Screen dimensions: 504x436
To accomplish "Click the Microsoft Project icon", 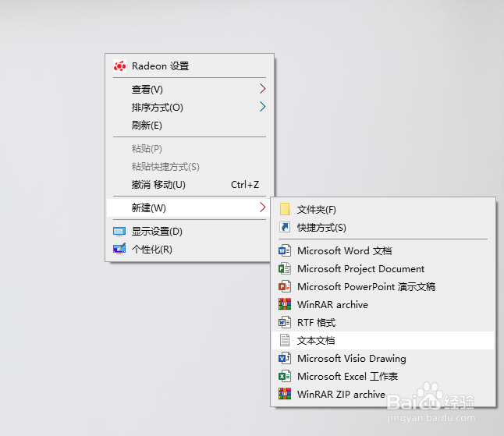I will 285,268.
